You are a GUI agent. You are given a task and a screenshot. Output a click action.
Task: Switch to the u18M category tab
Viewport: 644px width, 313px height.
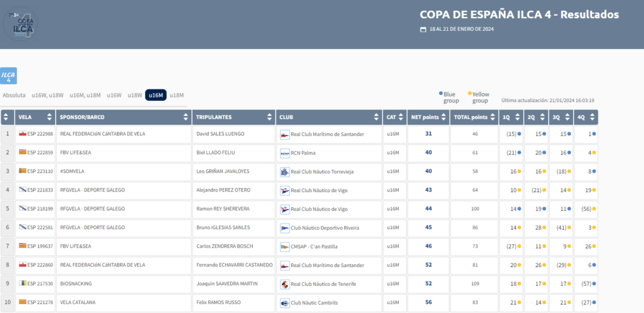[176, 95]
